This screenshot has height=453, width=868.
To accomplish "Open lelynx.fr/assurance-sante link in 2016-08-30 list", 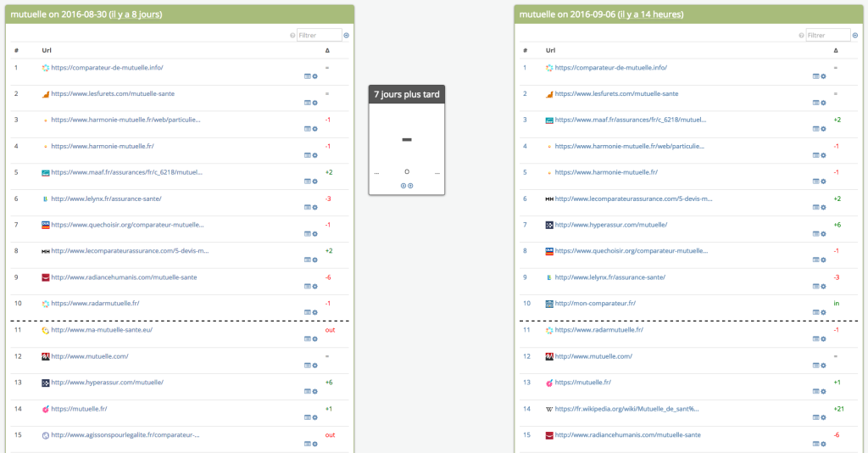I will 106,199.
